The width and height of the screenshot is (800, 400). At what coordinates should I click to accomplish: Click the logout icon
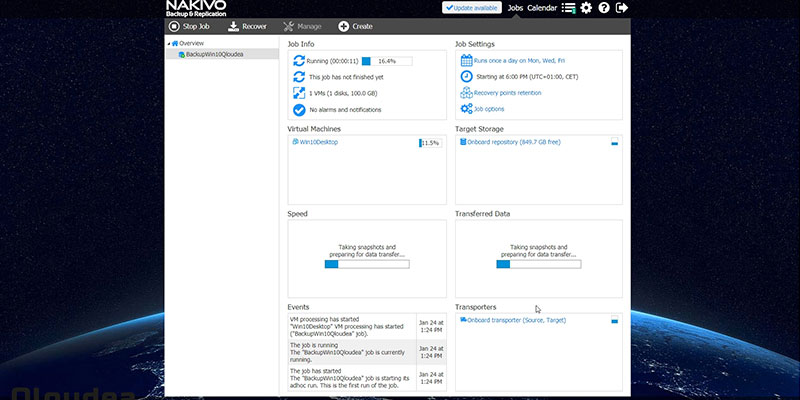coord(622,8)
